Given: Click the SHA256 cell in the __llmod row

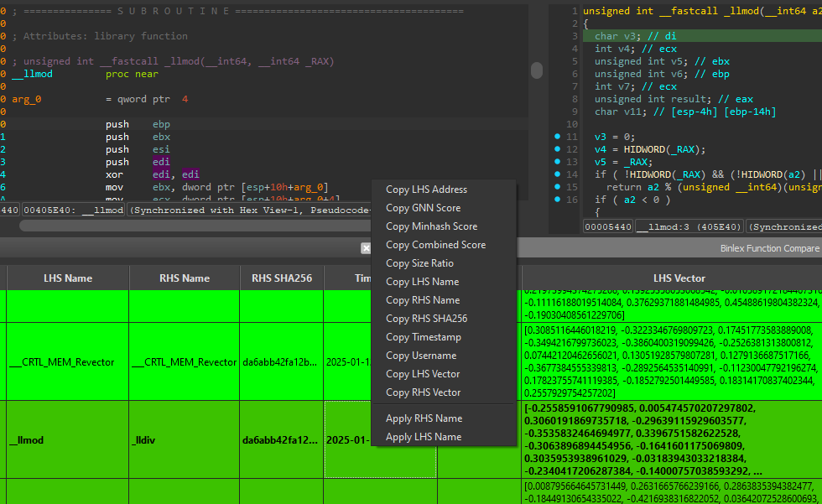Looking at the screenshot, I should tap(282, 440).
